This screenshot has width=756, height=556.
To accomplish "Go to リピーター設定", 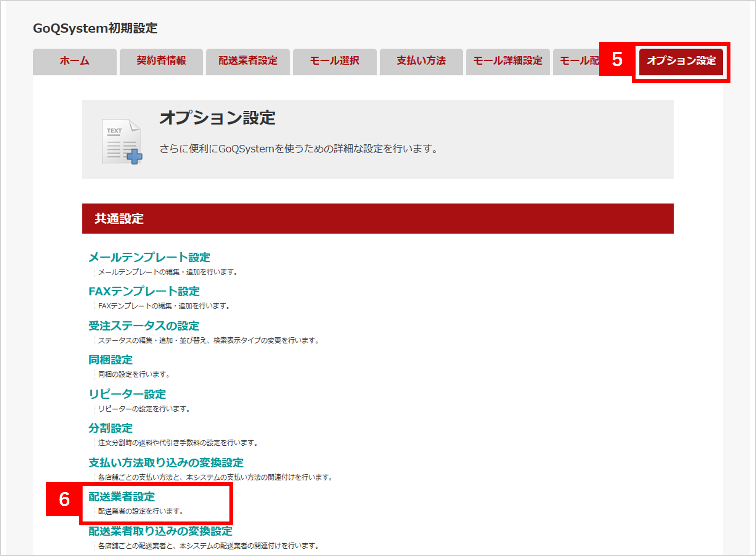I will pyautogui.click(x=127, y=394).
